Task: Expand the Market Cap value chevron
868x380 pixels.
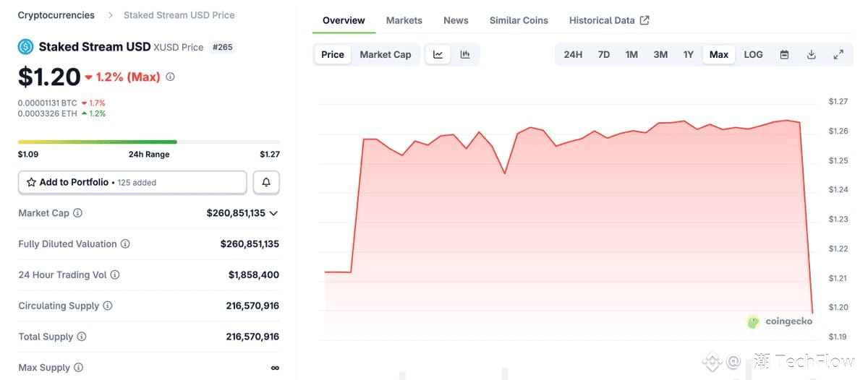Action: coord(273,213)
